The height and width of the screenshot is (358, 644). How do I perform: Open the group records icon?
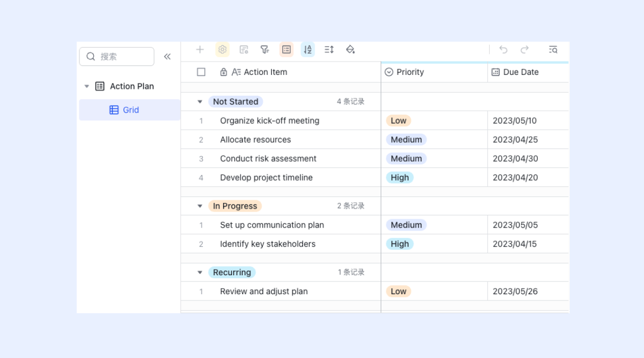click(x=286, y=50)
